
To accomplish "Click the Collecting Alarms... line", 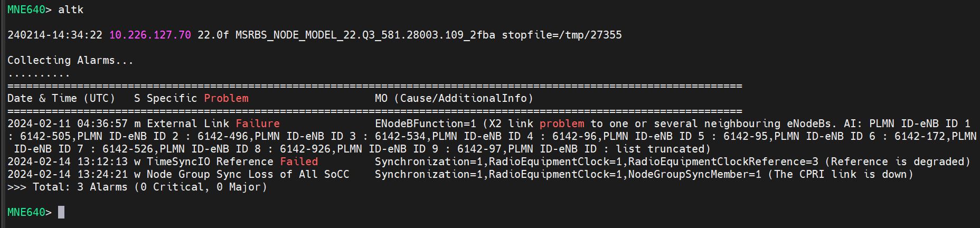I will 70,60.
